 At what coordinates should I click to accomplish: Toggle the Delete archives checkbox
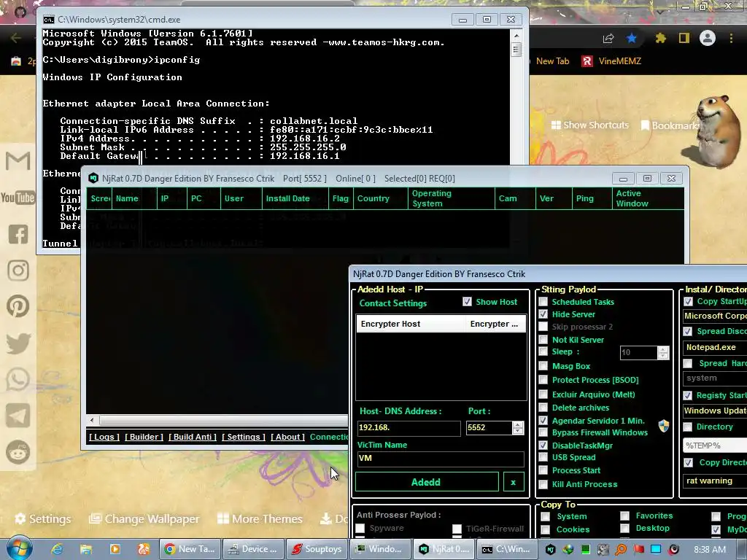click(x=543, y=408)
